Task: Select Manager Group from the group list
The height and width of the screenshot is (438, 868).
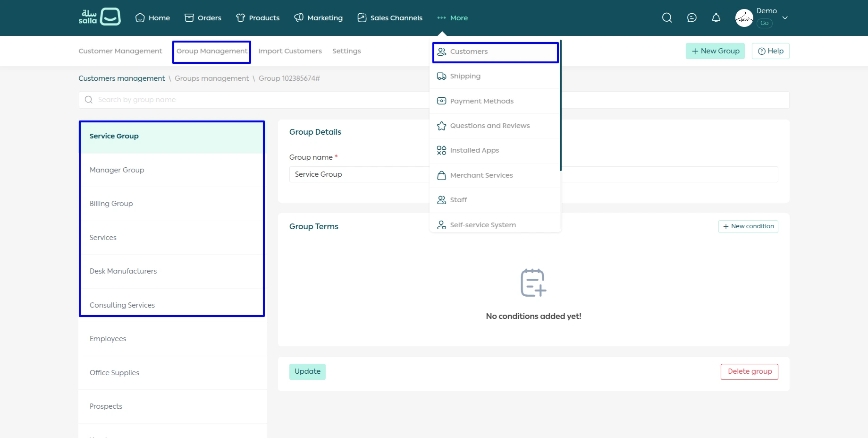Action: [x=117, y=170]
